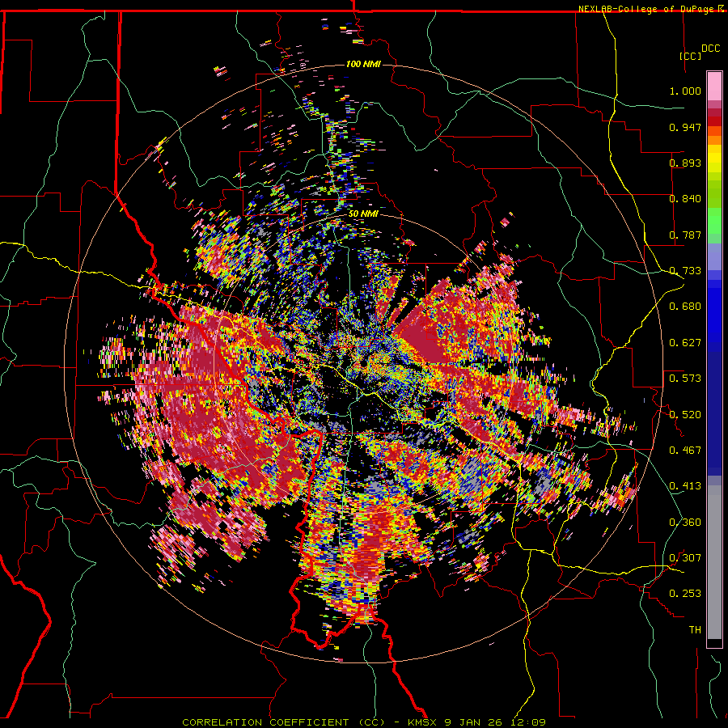Click the 50 NMI range ring label

(363, 214)
